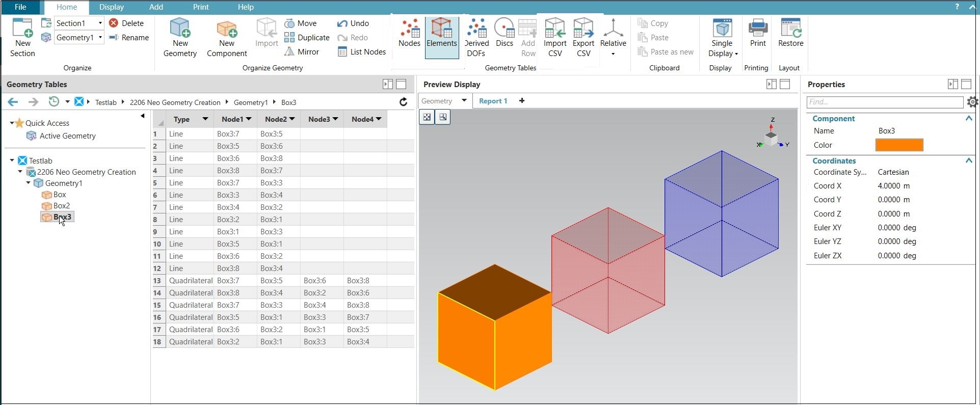The height and width of the screenshot is (405, 980).
Task: Collapse the Testlab tree node
Action: (x=12, y=160)
